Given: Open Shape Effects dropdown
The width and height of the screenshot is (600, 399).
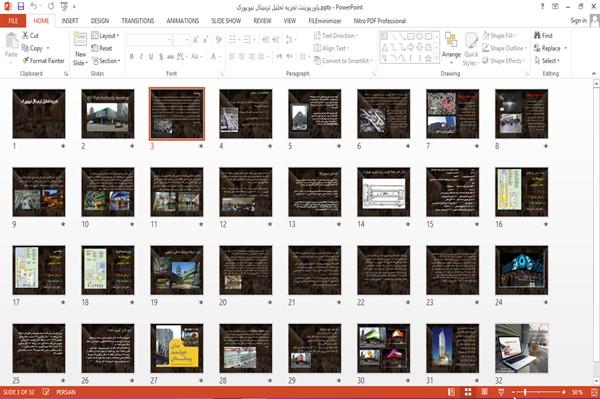Looking at the screenshot, I should pyautogui.click(x=504, y=60).
